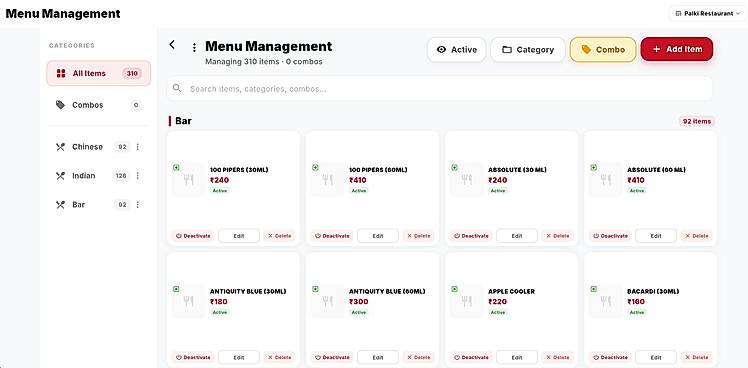Click the search magnifier icon
748x368 pixels.
177,88
